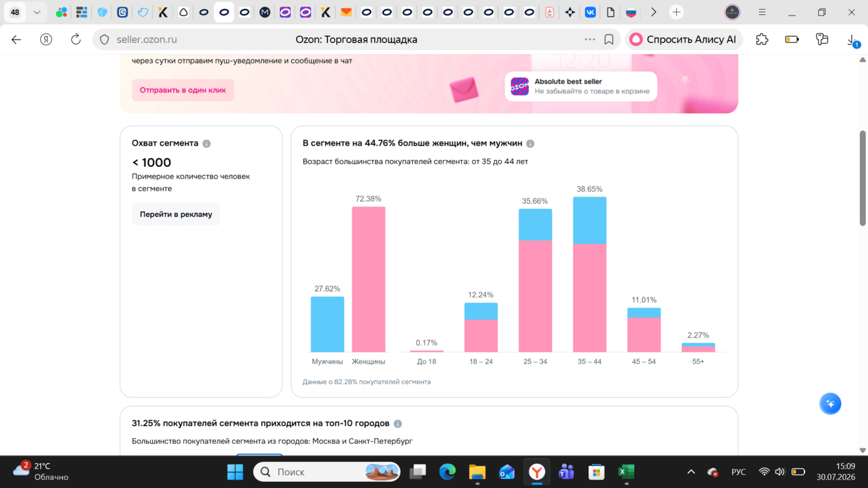The width and height of the screenshot is (868, 488).
Task: Bookmark this page using bookmark icon
Action: [x=609, y=39]
